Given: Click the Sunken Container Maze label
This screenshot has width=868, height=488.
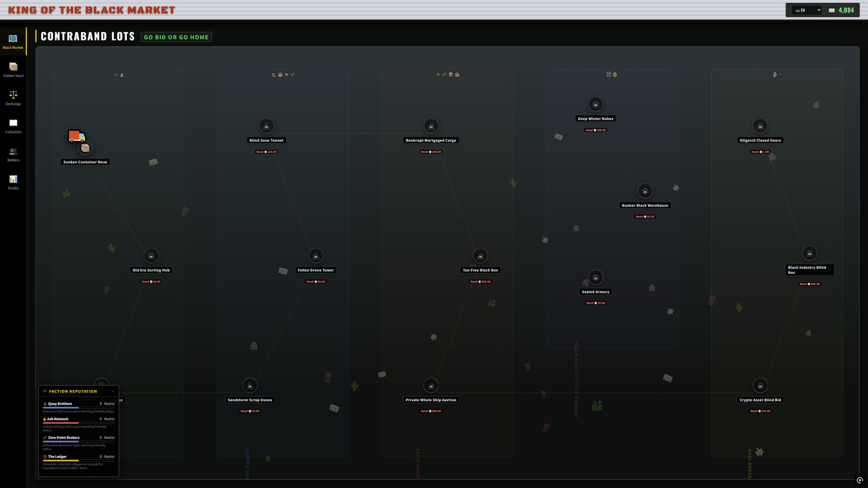Looking at the screenshot, I should (x=85, y=162).
